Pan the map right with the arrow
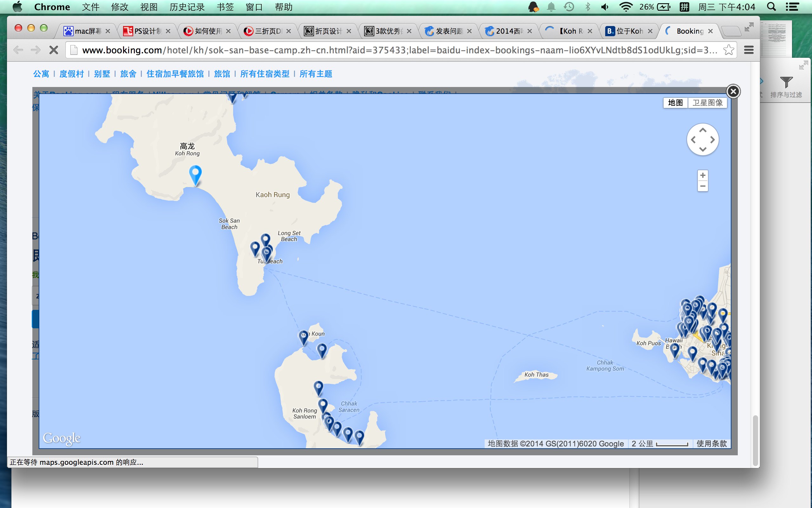Viewport: 812px width, 508px height. click(712, 140)
